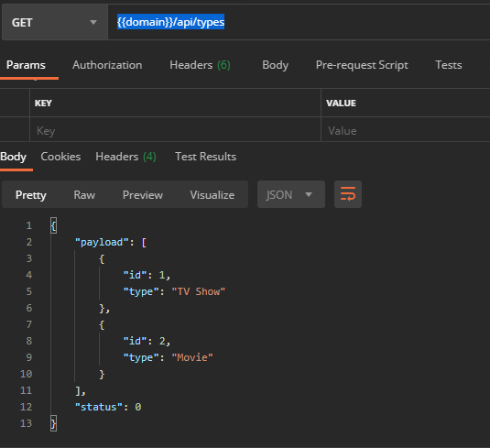Screen dimensions: 490x448
Task: Select the Pretty response view
Action: 31,195
